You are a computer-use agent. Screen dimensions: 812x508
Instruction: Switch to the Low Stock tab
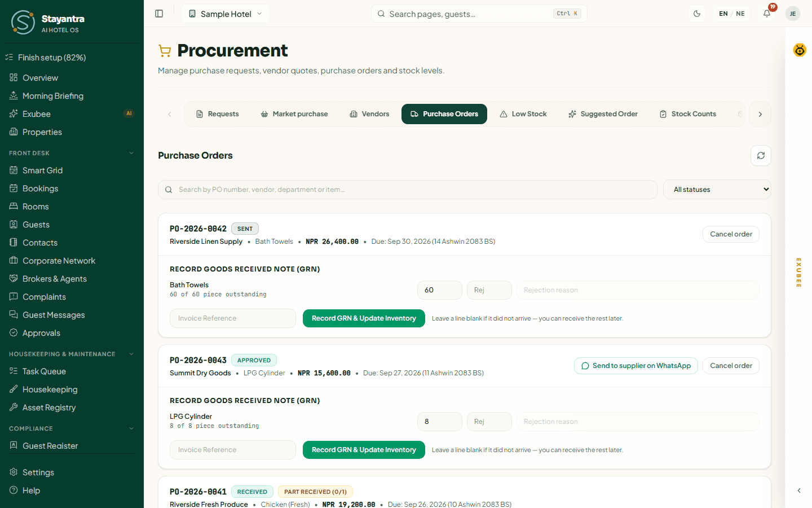coord(523,114)
